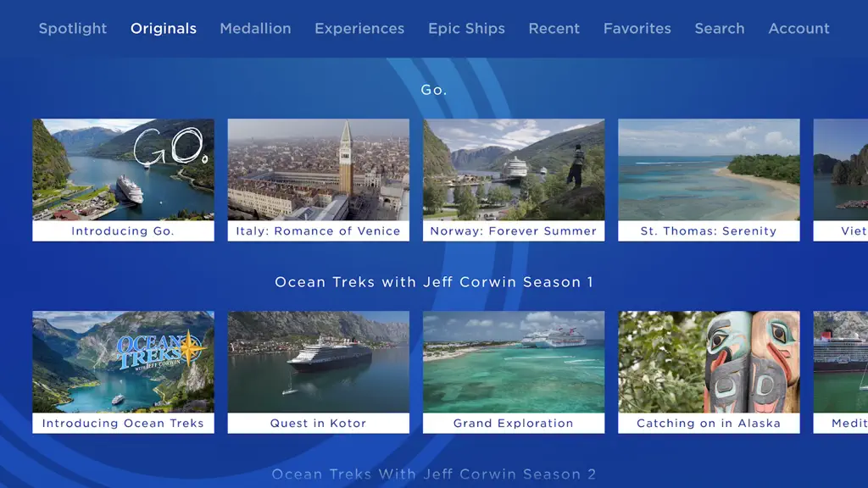Click the Grand Exploration caption

[x=514, y=424]
